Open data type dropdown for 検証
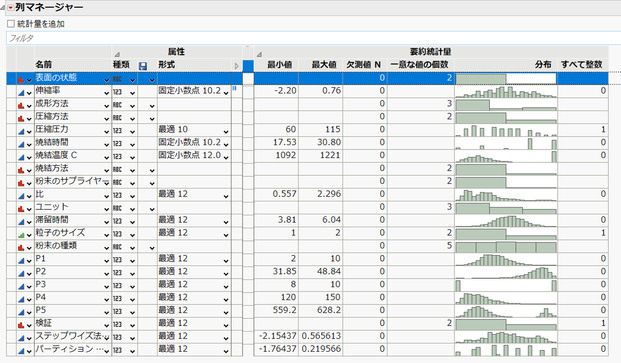The width and height of the screenshot is (621, 363). pyautogui.click(x=132, y=325)
